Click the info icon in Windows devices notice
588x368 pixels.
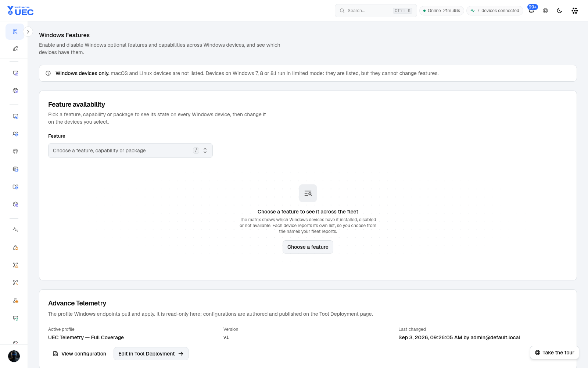(48, 73)
